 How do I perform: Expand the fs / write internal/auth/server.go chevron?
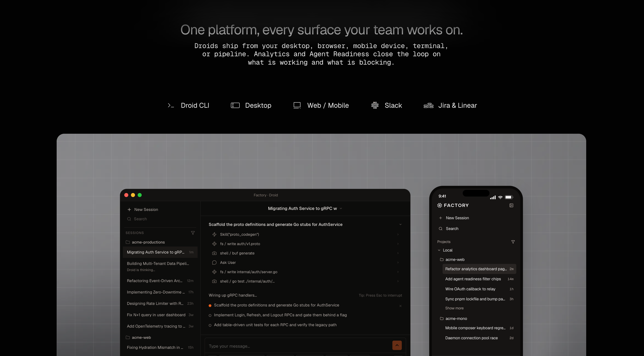pos(398,272)
